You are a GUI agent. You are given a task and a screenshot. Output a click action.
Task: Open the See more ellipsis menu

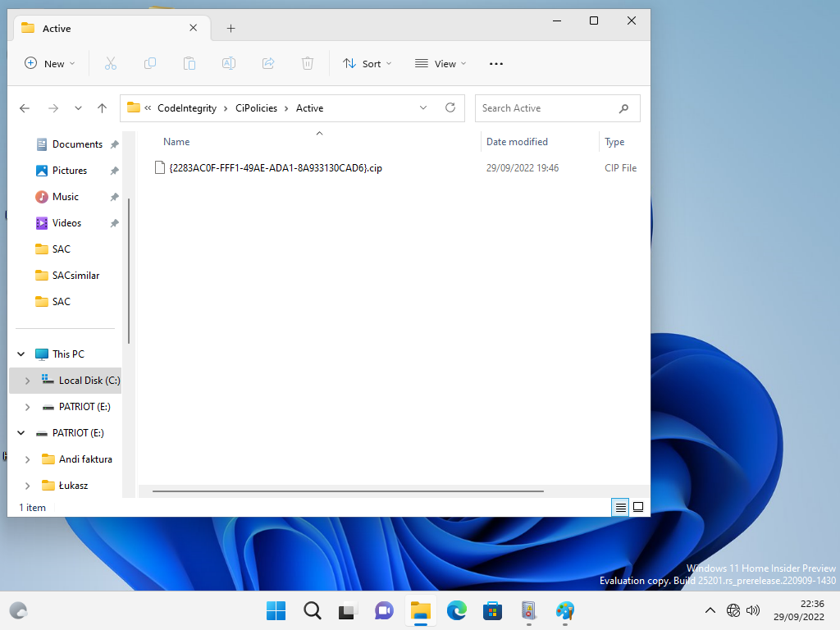tap(495, 63)
